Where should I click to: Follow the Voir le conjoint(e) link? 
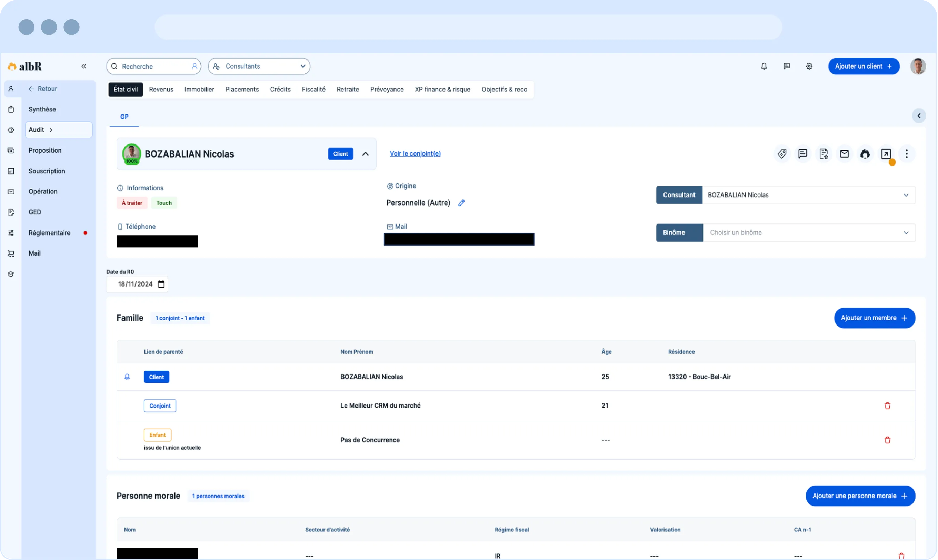415,153
